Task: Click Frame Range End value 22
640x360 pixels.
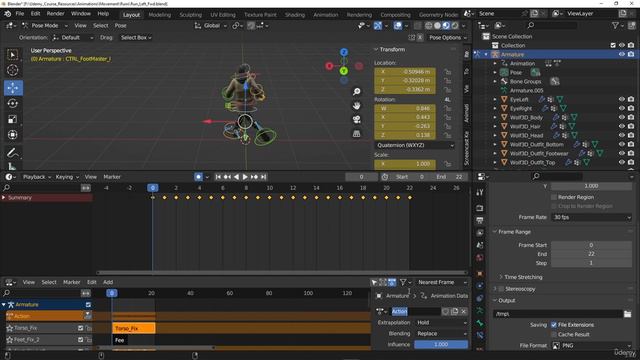Action: (591, 254)
